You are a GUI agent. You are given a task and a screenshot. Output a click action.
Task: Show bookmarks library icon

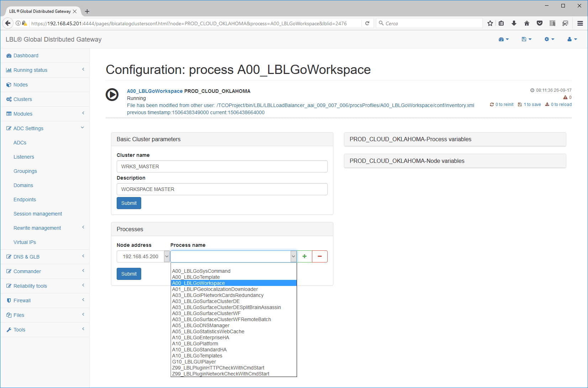pos(501,23)
